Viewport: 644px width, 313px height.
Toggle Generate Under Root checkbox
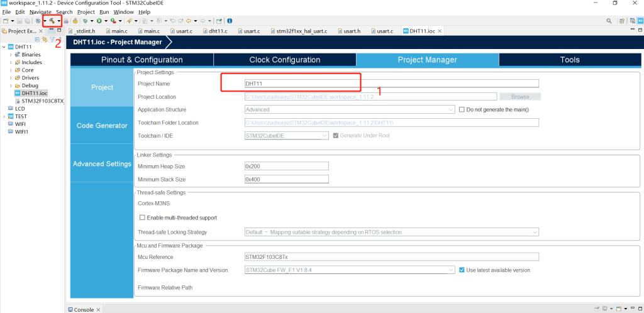(336, 135)
